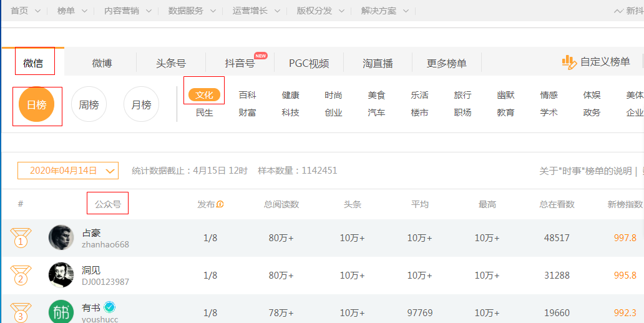Pick the 汽车 category
This screenshot has width=644, height=323.
tap(376, 112)
